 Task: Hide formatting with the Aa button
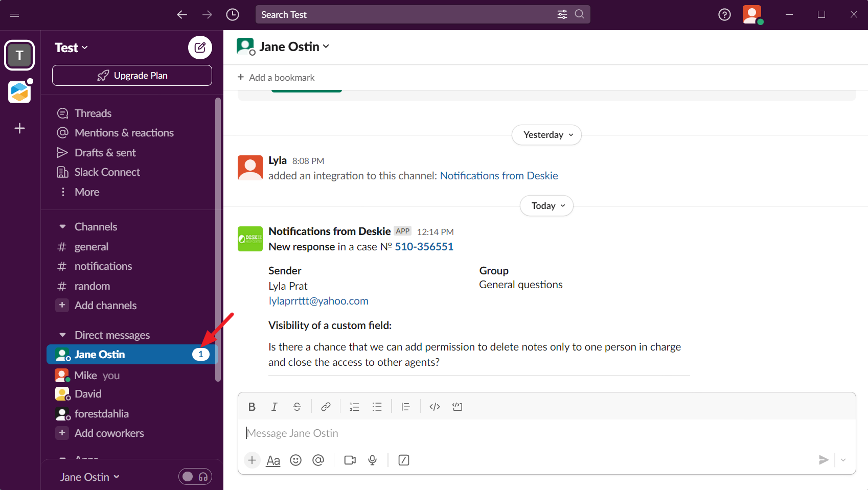273,460
